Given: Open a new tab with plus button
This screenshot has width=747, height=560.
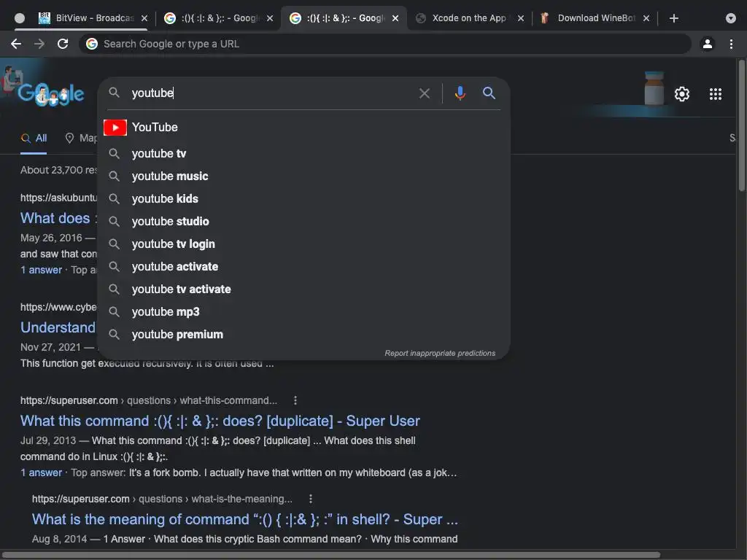Looking at the screenshot, I should coord(673,18).
